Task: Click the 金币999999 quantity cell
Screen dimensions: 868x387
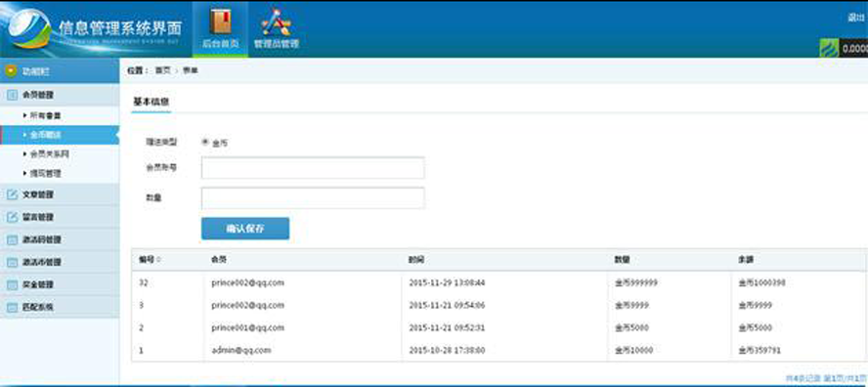Action: (636, 282)
